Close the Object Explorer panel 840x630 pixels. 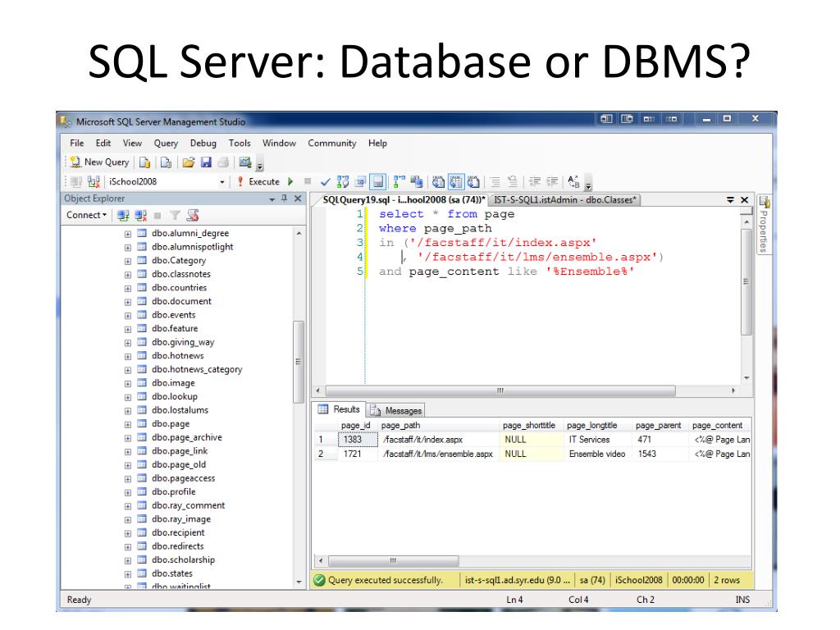298,199
